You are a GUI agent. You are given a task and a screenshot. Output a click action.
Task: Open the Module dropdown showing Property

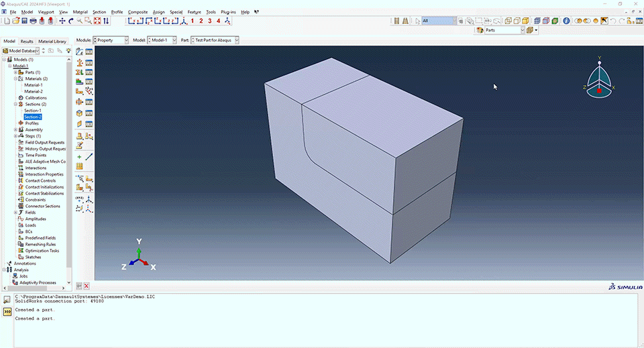(x=111, y=40)
